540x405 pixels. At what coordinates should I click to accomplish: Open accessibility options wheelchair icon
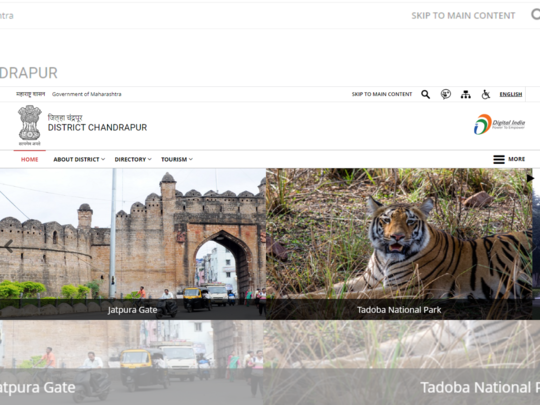pyautogui.click(x=486, y=94)
